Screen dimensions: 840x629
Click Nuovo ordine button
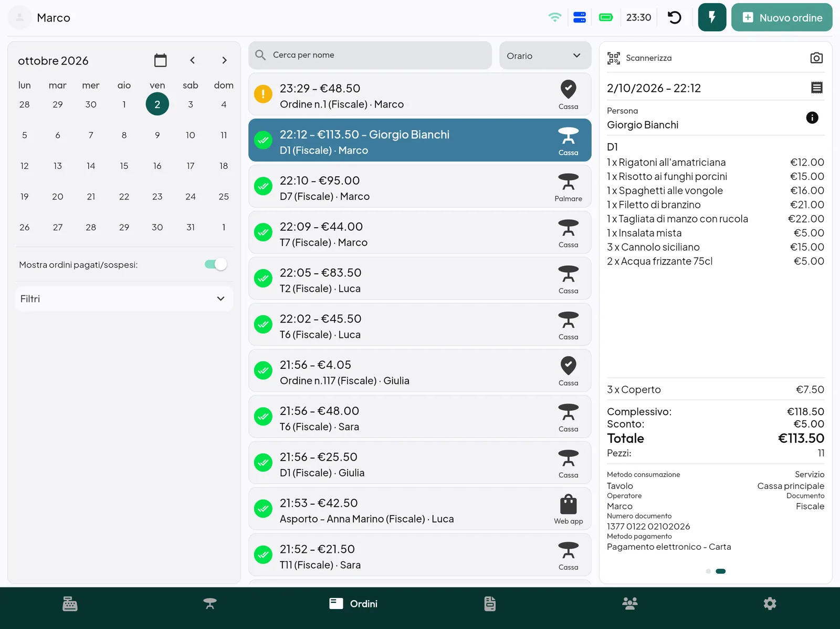click(782, 17)
